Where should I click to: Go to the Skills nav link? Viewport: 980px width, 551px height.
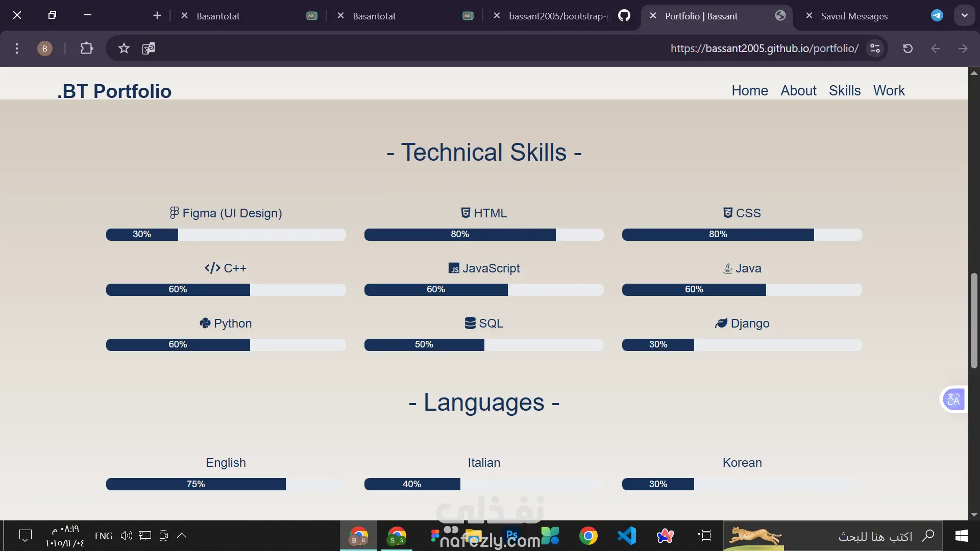[x=844, y=90]
